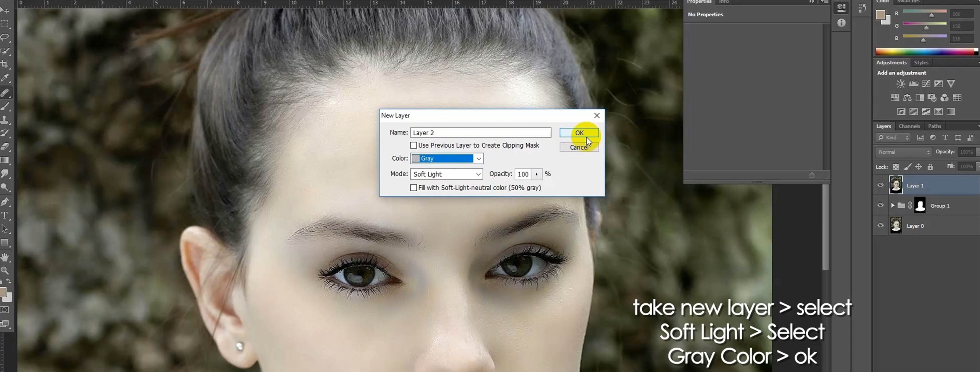This screenshot has width=980, height=372.
Task: Select the Move tool
Action: 5,11
